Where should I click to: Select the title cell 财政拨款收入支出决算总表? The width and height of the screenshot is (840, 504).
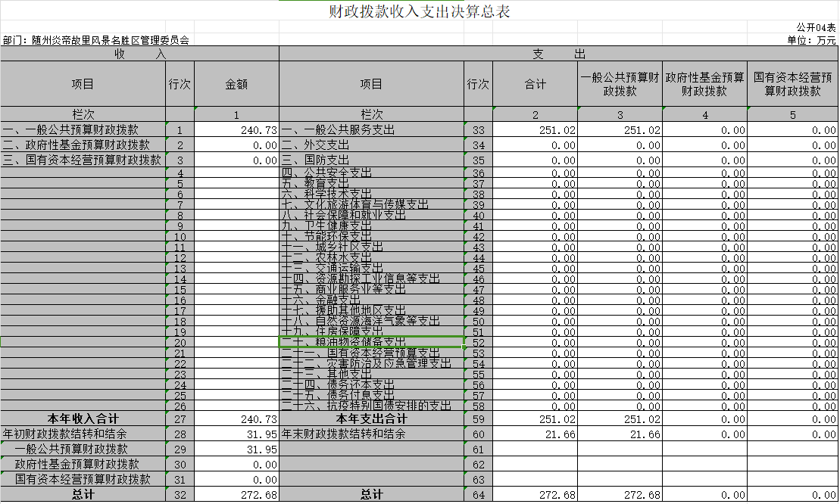(419, 11)
